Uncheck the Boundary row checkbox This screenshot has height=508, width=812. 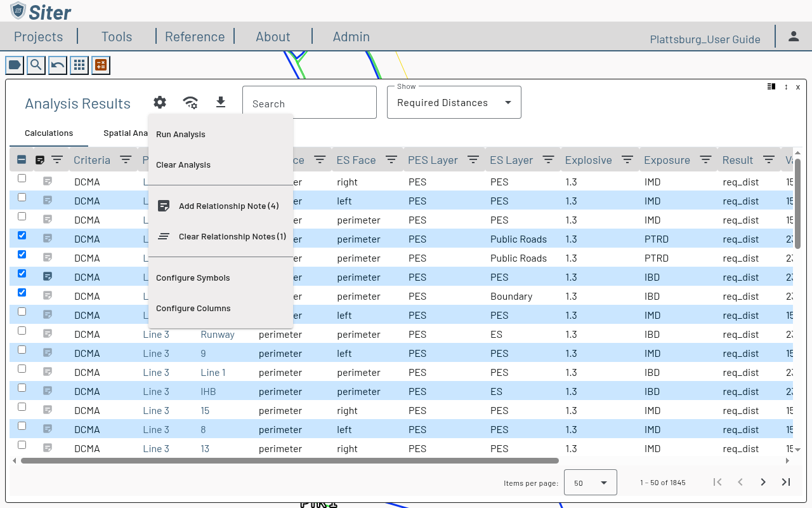(x=22, y=293)
